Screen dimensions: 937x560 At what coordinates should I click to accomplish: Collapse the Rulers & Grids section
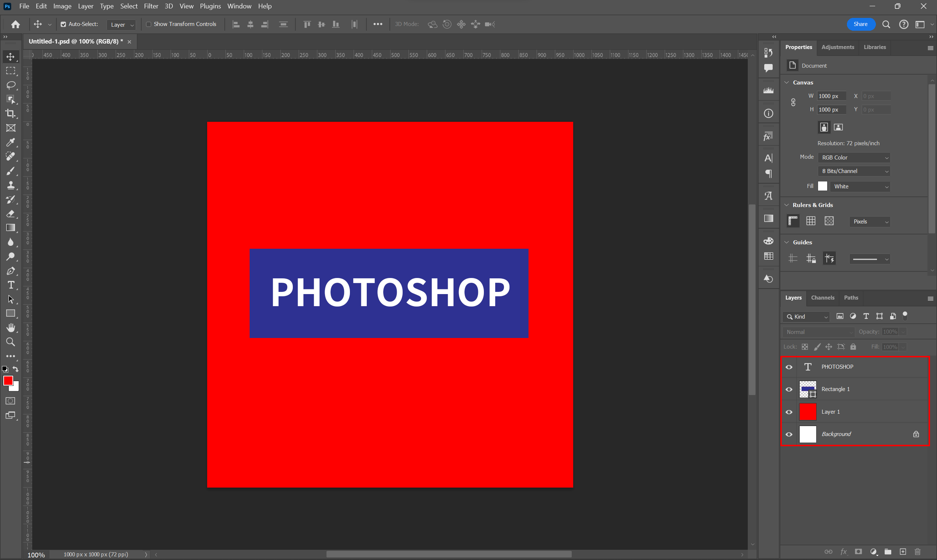[x=787, y=205]
